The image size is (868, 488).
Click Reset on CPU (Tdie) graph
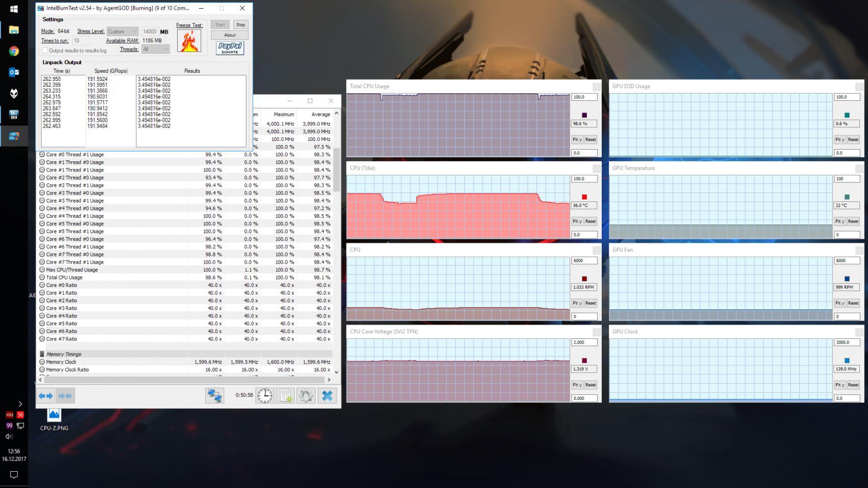click(591, 221)
